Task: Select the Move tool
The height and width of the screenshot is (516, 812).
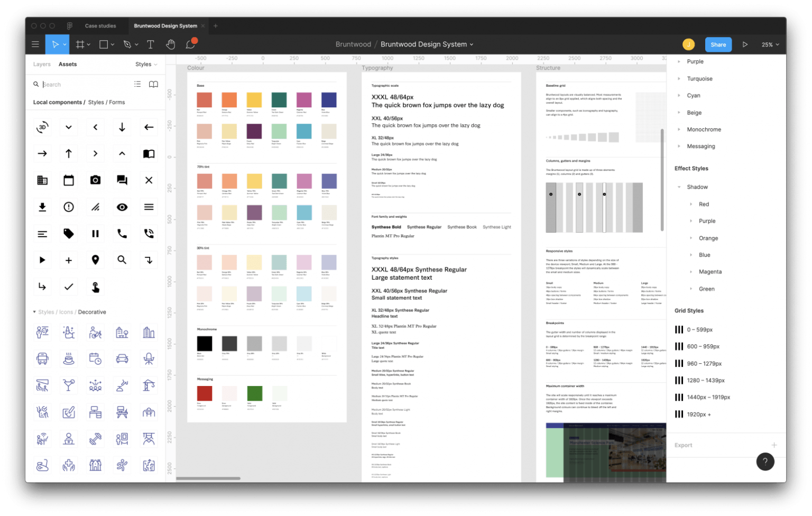Action: (x=56, y=44)
